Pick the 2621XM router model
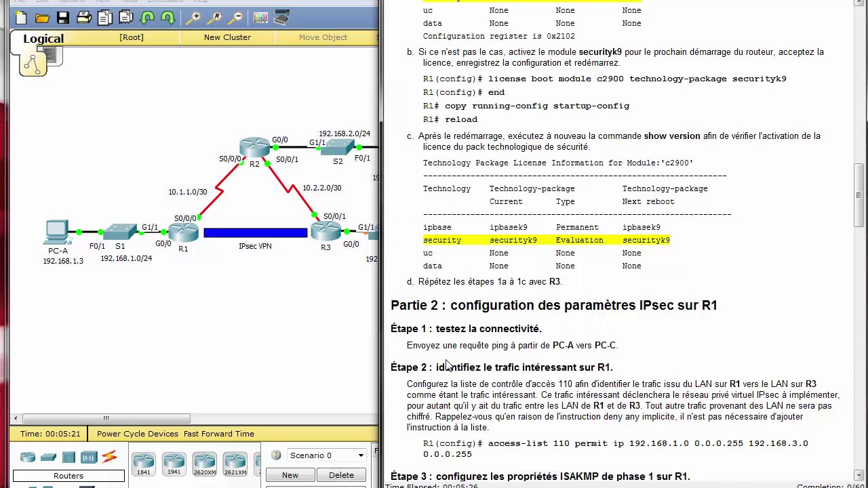The width and height of the screenshot is (868, 488). tap(235, 464)
